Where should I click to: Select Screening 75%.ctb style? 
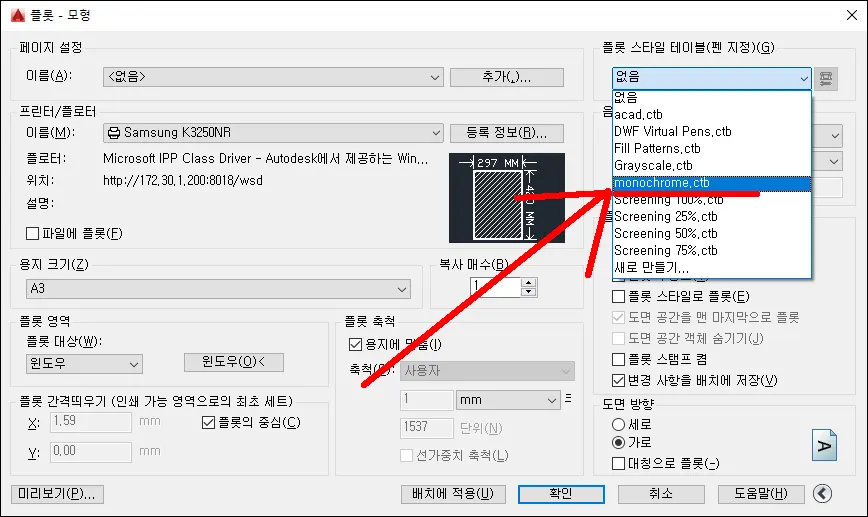coord(711,251)
